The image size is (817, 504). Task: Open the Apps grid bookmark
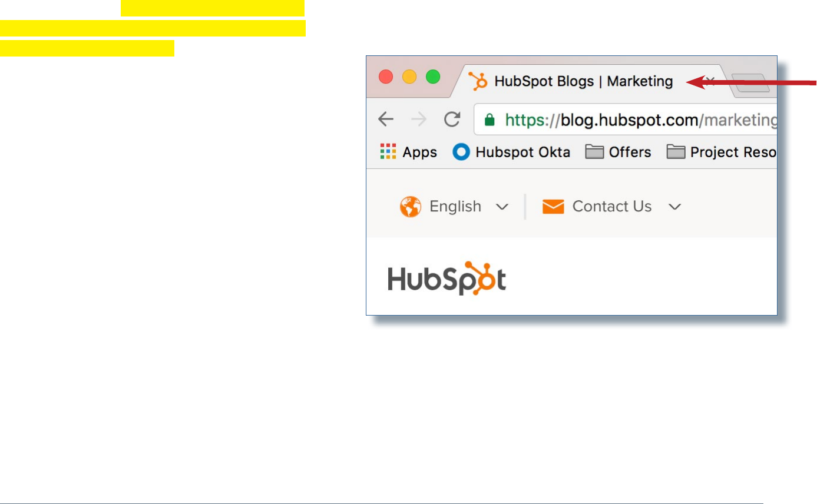(409, 152)
